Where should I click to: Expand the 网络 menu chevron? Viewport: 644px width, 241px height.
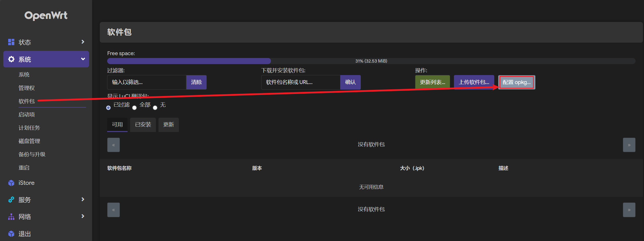tap(83, 216)
